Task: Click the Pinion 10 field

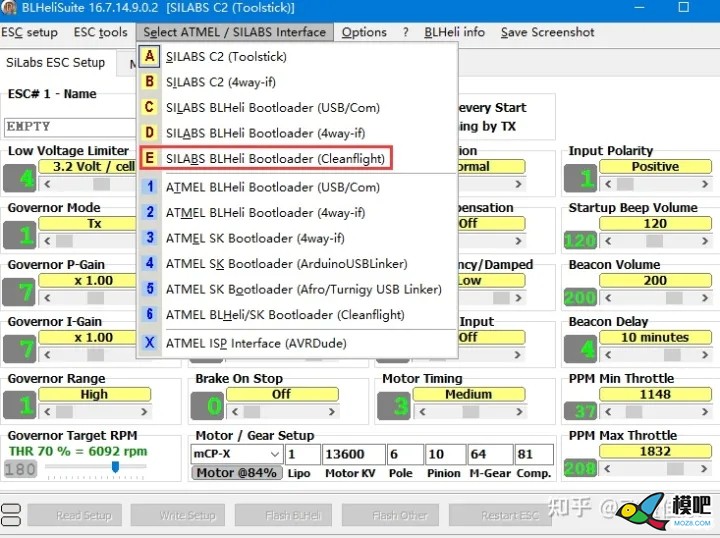Action: (445, 454)
